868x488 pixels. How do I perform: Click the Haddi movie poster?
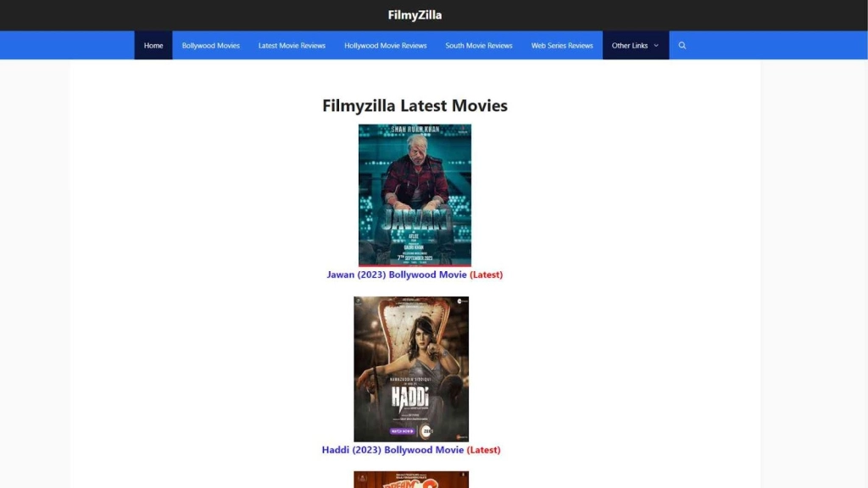point(411,369)
